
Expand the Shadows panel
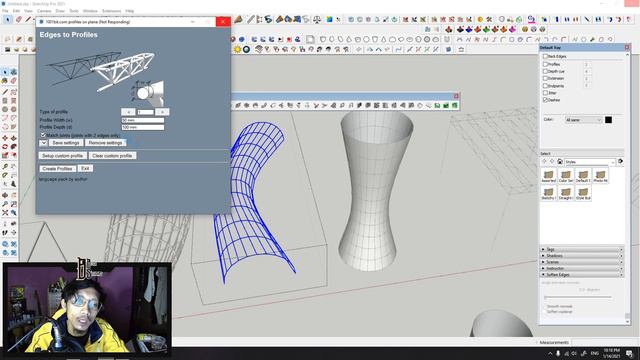(x=582, y=256)
